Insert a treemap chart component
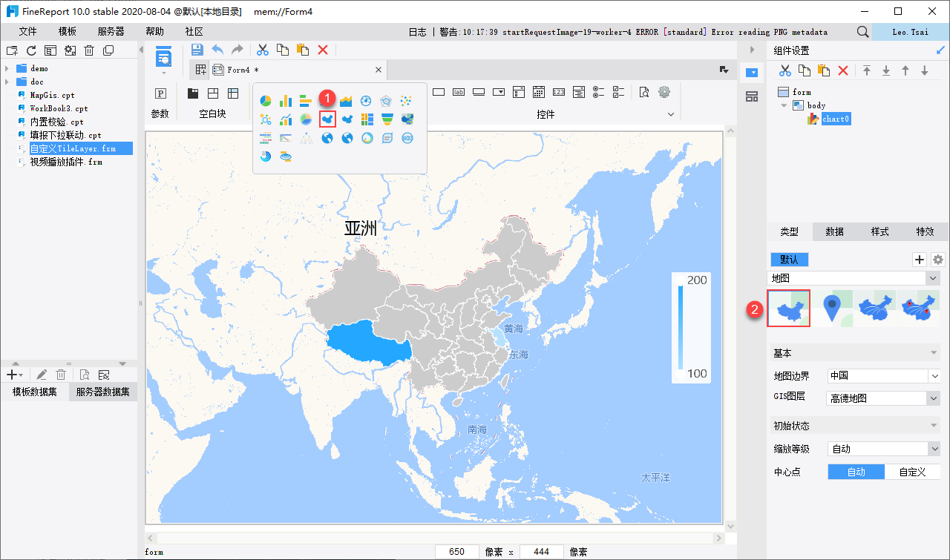The image size is (950, 560). [367, 119]
